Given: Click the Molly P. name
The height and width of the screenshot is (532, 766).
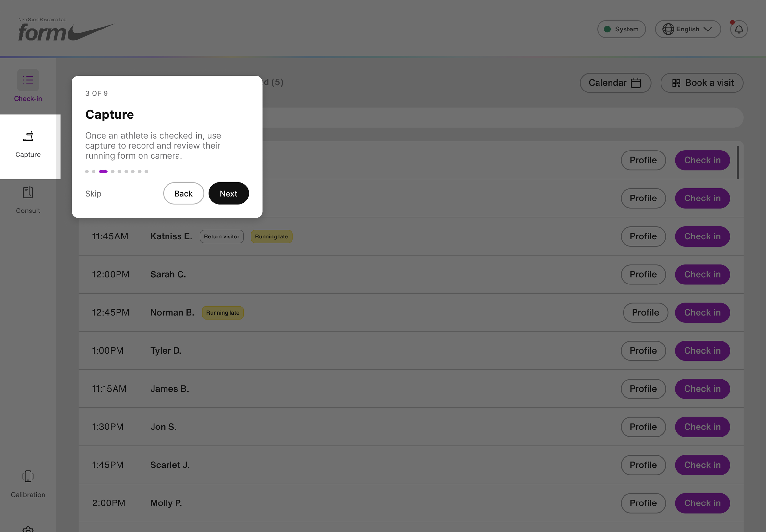Looking at the screenshot, I should (166, 503).
